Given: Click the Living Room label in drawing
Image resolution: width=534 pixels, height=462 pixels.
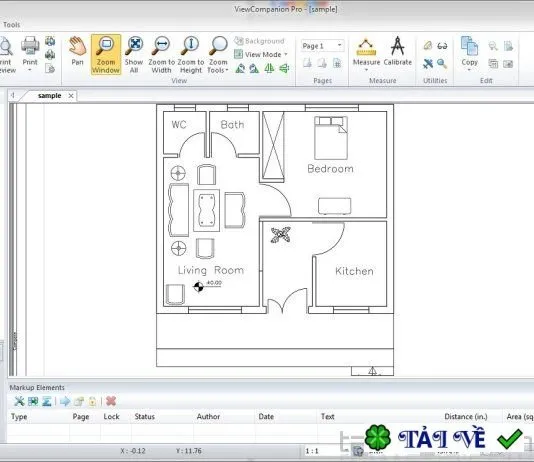Looking at the screenshot, I should tap(211, 270).
